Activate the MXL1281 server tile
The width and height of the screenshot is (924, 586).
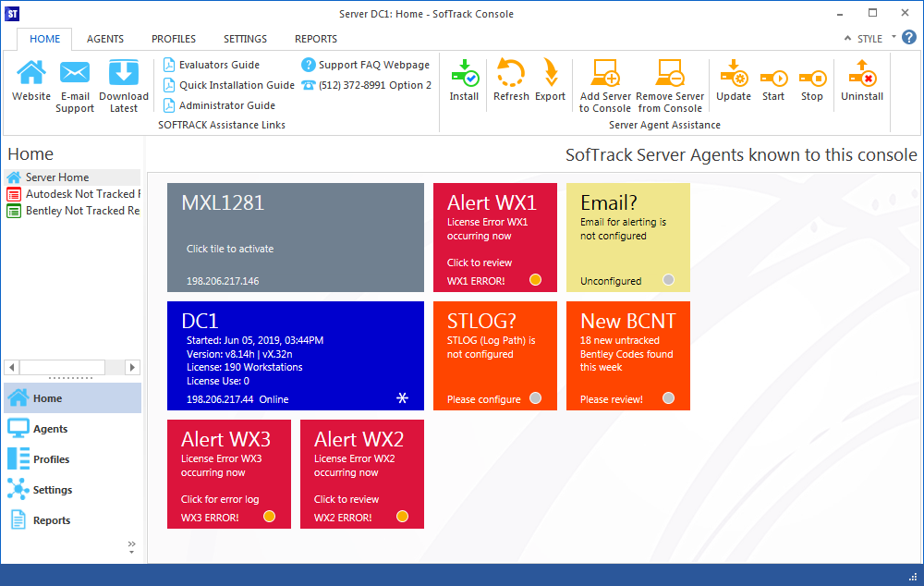pos(296,238)
